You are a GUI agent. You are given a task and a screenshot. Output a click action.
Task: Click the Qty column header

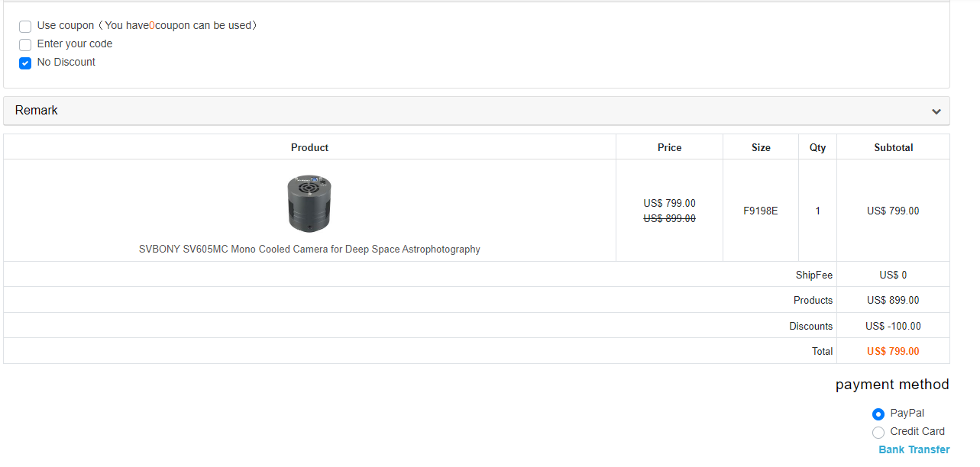pyautogui.click(x=817, y=147)
